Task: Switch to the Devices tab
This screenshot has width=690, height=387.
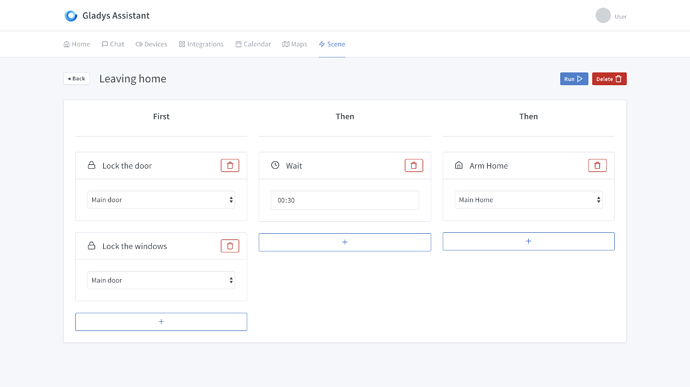Action: [x=151, y=44]
